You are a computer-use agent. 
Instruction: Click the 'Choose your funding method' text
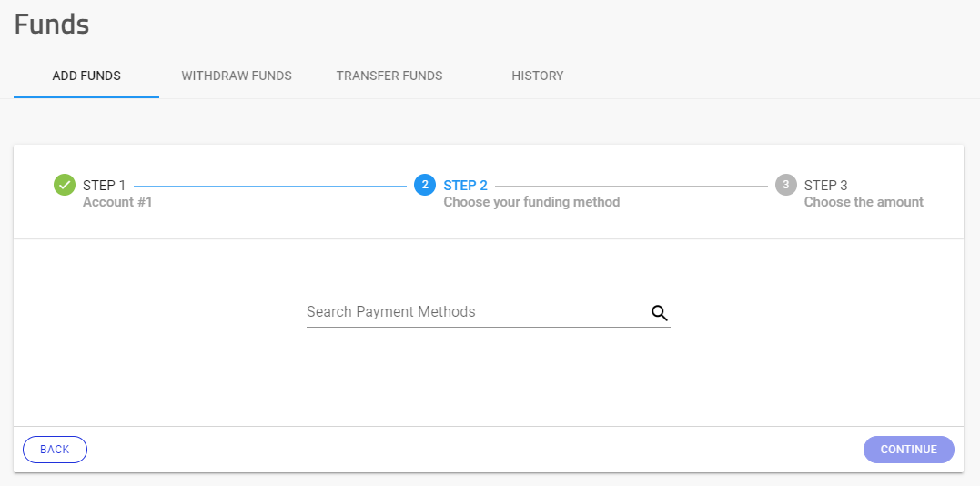pos(532,202)
